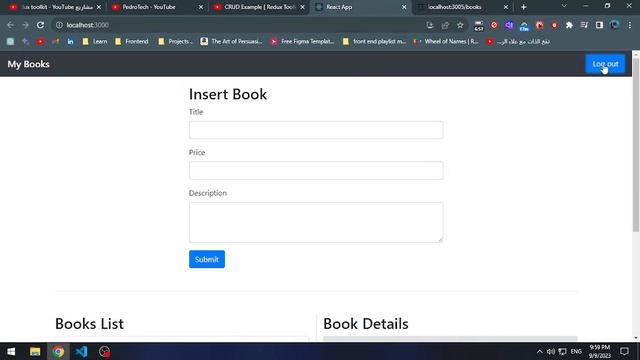Open a new browser tab
The width and height of the screenshot is (640, 360).
[x=524, y=7]
